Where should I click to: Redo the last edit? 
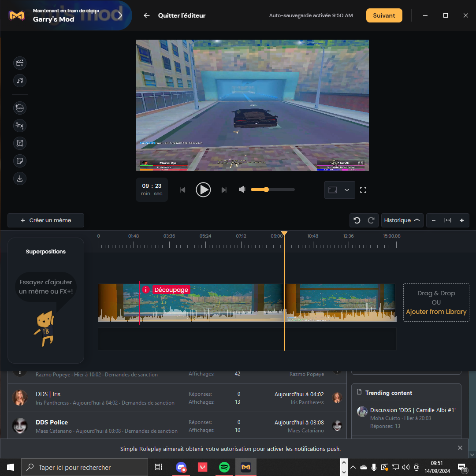tap(371, 220)
